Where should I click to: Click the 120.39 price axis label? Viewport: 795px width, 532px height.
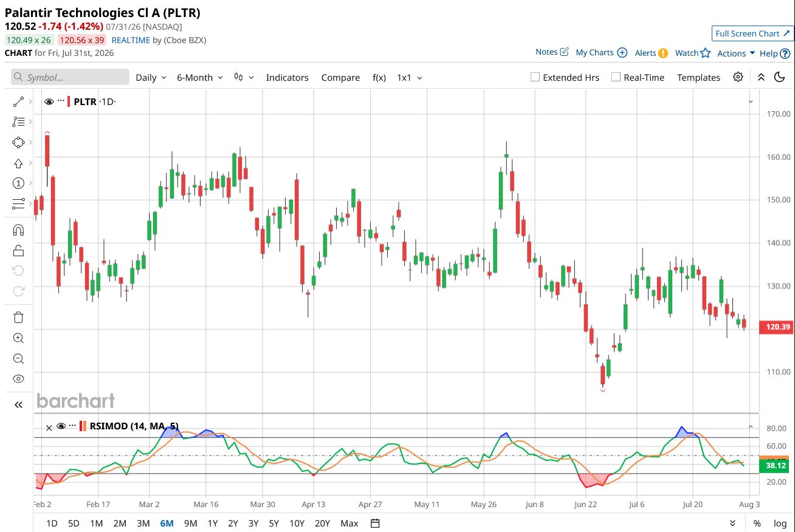(x=776, y=327)
